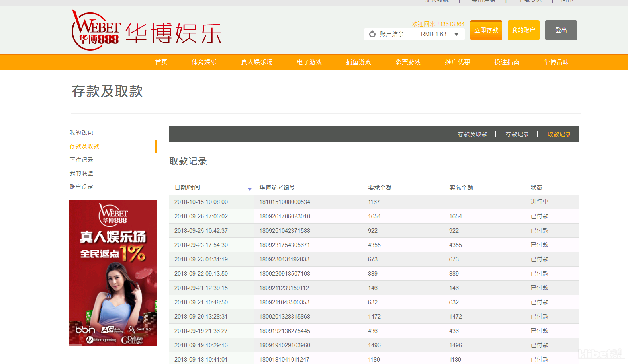628x364 pixels.
Task: Click the 真人娱乐场 promo banner image
Action: 113,273
